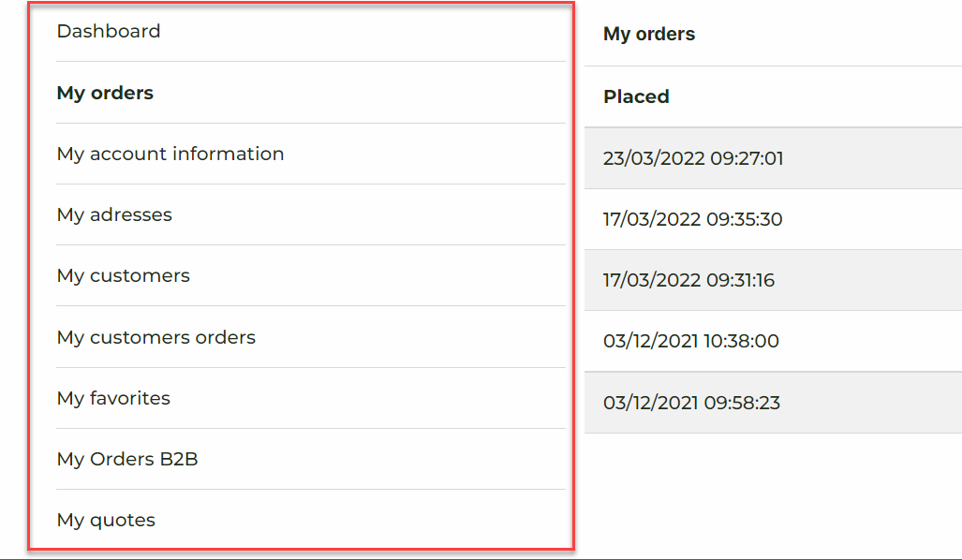Open the My Orders B2B entry
Viewport: 962px width, 560px height.
(x=127, y=459)
